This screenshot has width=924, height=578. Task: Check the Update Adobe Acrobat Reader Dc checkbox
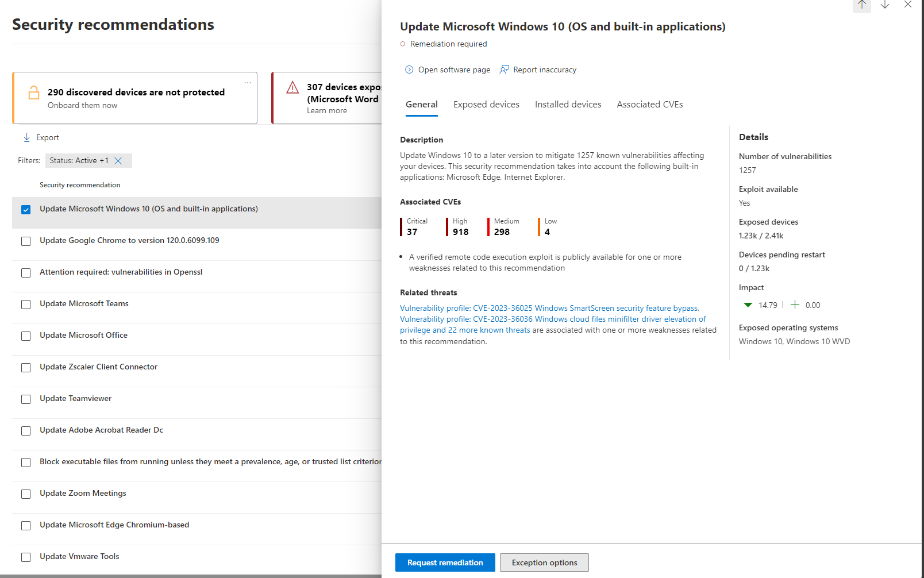26,431
